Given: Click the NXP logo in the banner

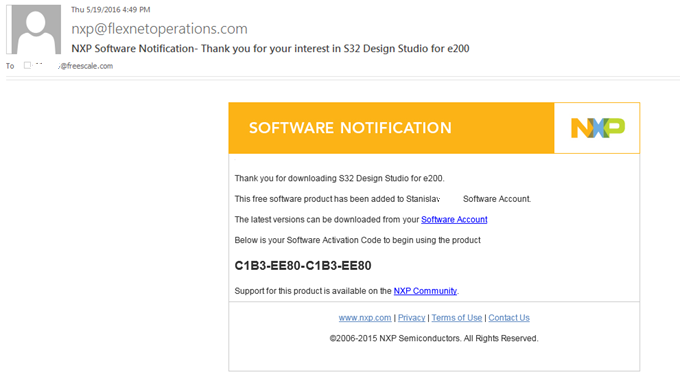Looking at the screenshot, I should (598, 128).
